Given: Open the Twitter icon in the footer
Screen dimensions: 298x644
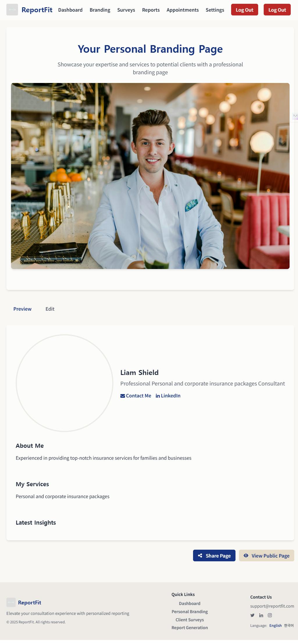Looking at the screenshot, I should tap(252, 615).
